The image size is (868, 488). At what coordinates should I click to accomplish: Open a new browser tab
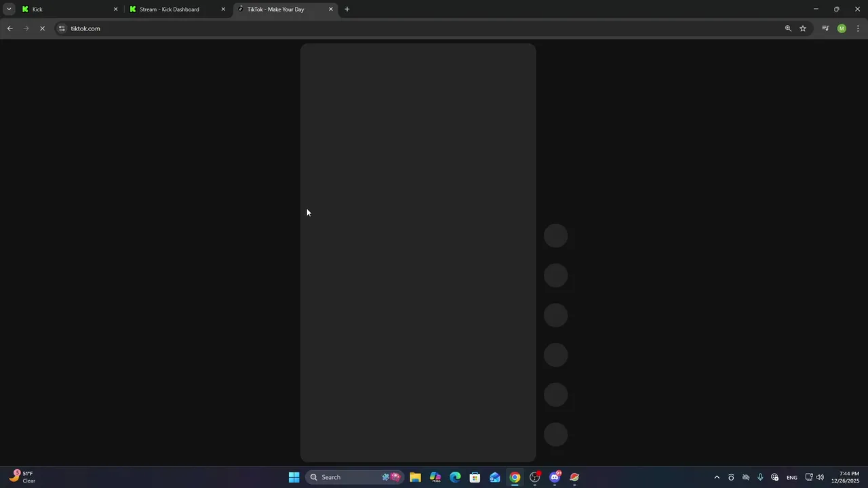(347, 9)
